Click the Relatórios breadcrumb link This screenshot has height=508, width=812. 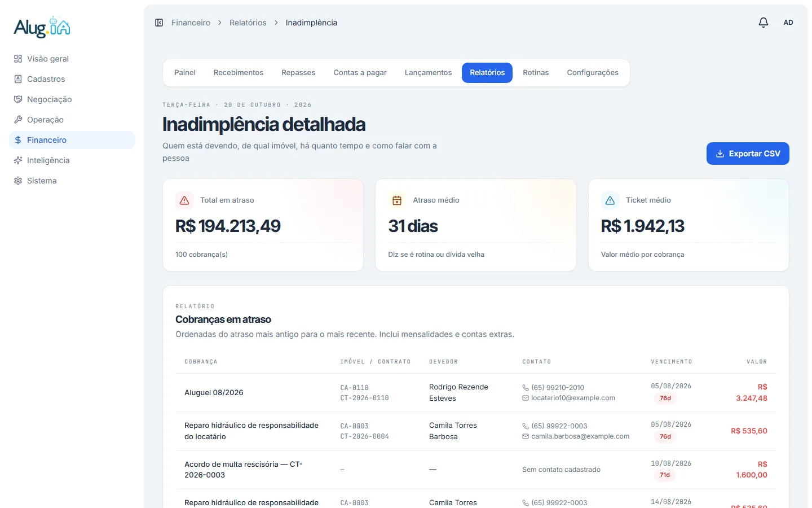248,23
